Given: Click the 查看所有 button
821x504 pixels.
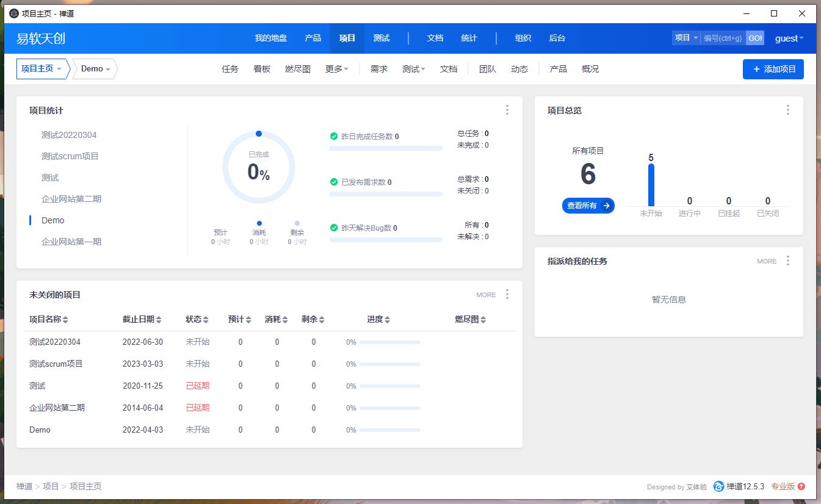Looking at the screenshot, I should (x=588, y=206).
